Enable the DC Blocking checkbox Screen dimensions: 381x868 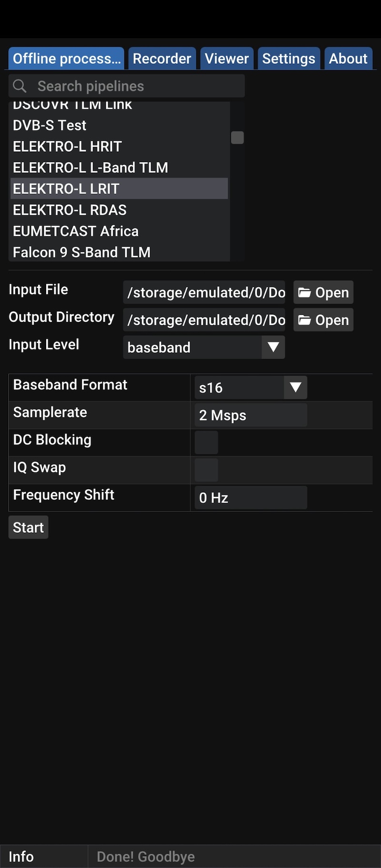pyautogui.click(x=206, y=443)
